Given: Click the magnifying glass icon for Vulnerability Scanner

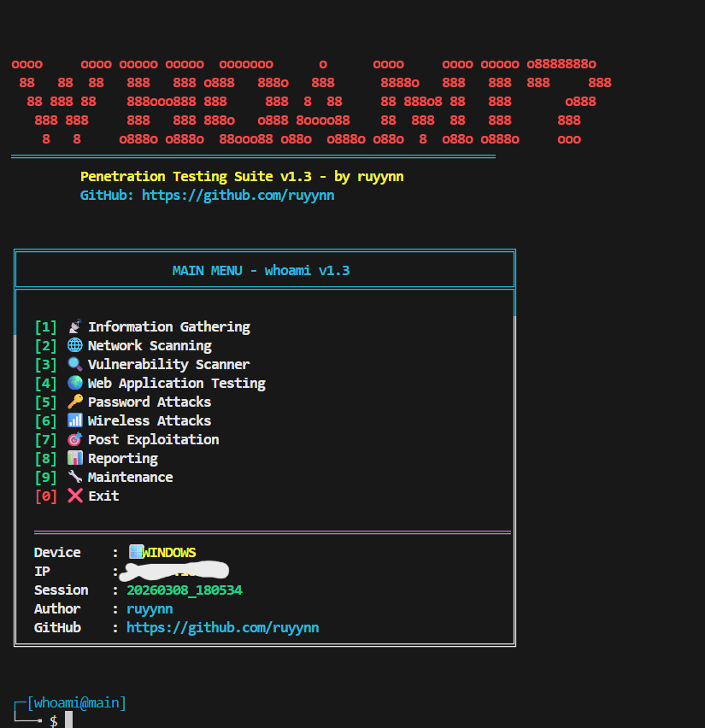Looking at the screenshot, I should tap(75, 365).
